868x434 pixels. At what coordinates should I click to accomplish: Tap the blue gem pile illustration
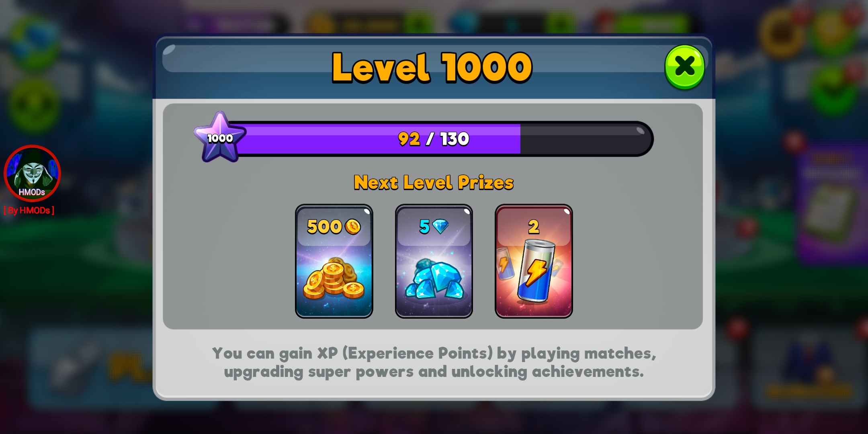(x=434, y=279)
